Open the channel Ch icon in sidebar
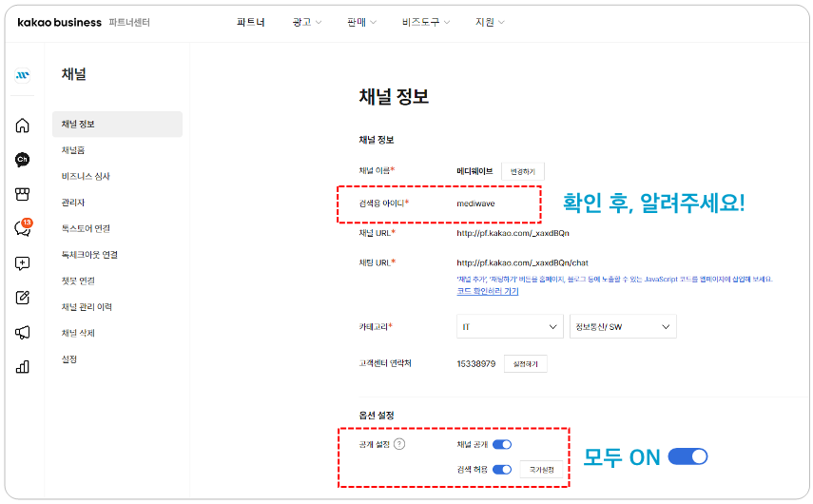 click(x=22, y=159)
